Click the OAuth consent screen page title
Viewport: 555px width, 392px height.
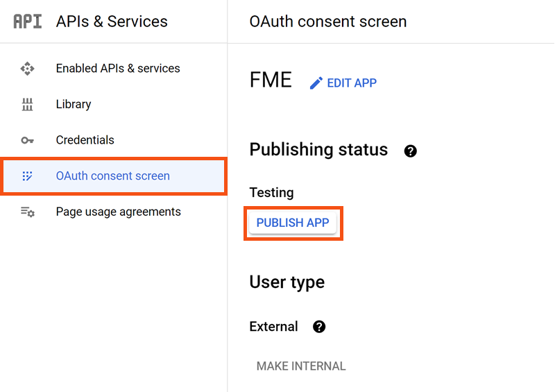point(328,22)
